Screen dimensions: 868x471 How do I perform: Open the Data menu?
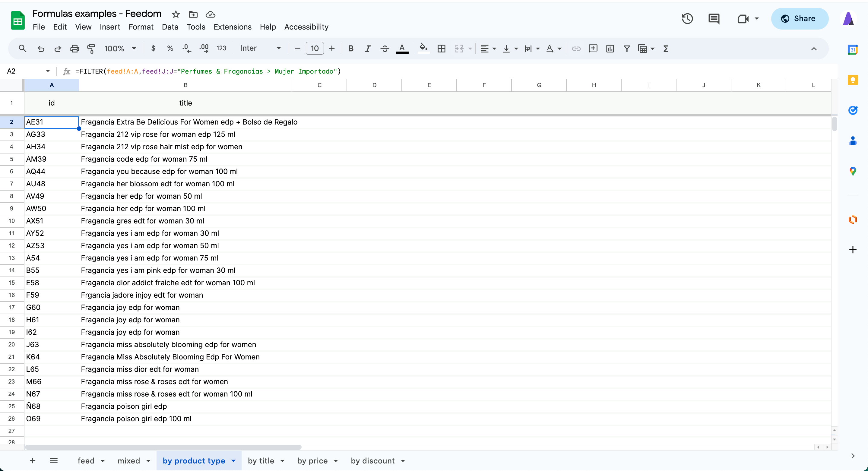point(170,27)
